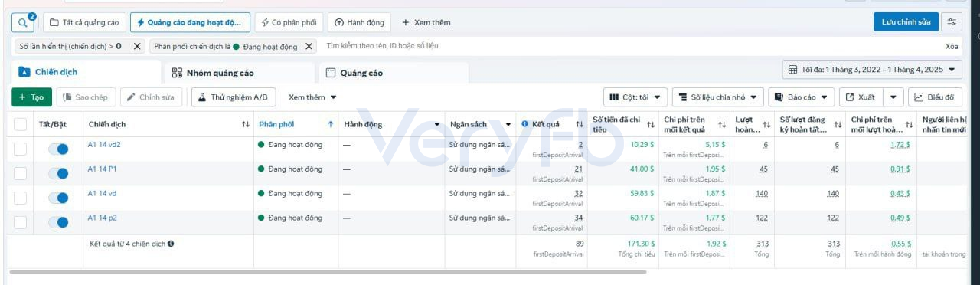Screen dimensions: 980x285
Task: Open the Hành động column header dropdown
Action: coord(437,124)
